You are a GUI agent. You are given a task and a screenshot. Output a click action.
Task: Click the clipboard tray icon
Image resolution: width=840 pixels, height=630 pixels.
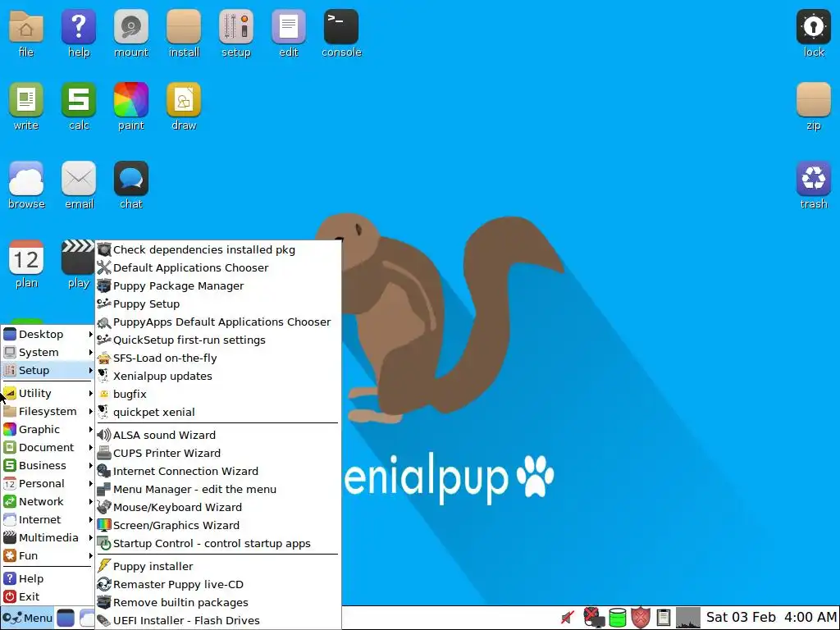tap(663, 618)
